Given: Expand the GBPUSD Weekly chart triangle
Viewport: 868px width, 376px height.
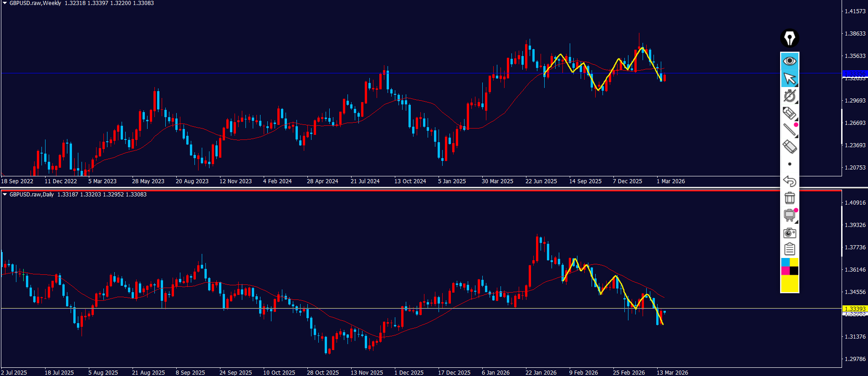Looking at the screenshot, I should point(5,3).
